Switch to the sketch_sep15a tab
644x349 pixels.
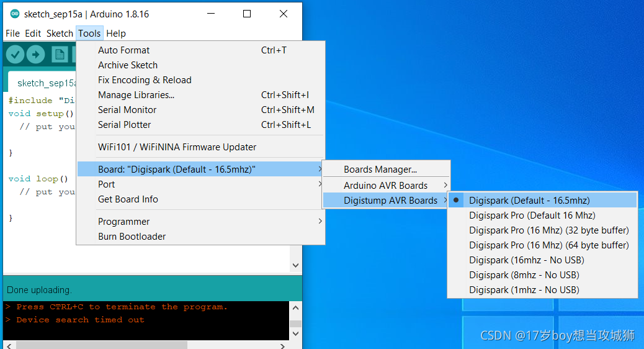coord(42,83)
